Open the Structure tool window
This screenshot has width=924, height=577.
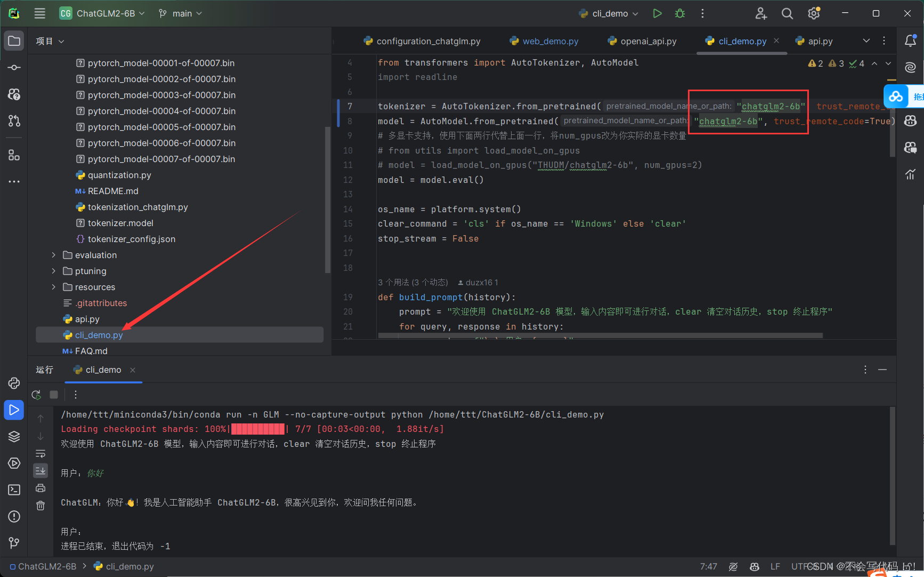[14, 155]
